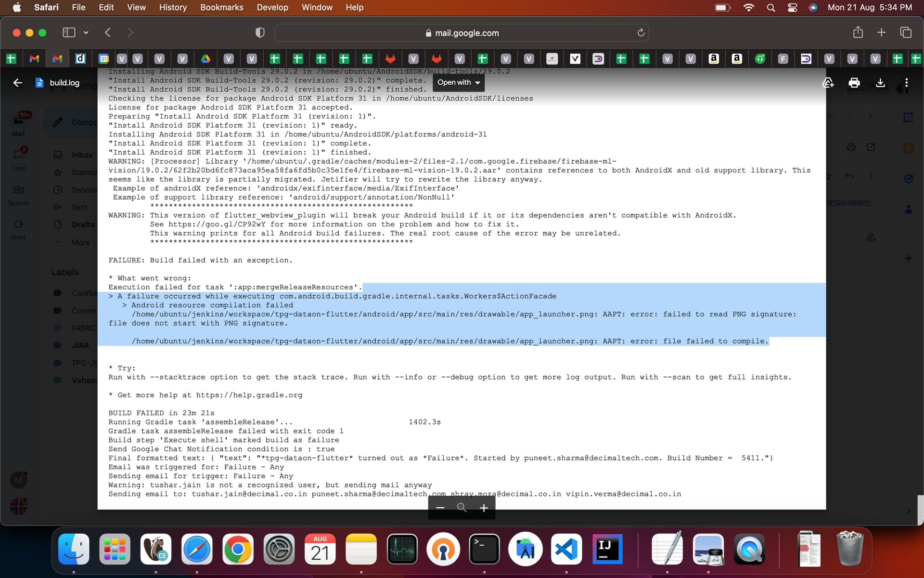Viewport: 924px width, 578px height.
Task: Click the 'BUILD FAILED in 23m 21s' line
Action: point(161,413)
